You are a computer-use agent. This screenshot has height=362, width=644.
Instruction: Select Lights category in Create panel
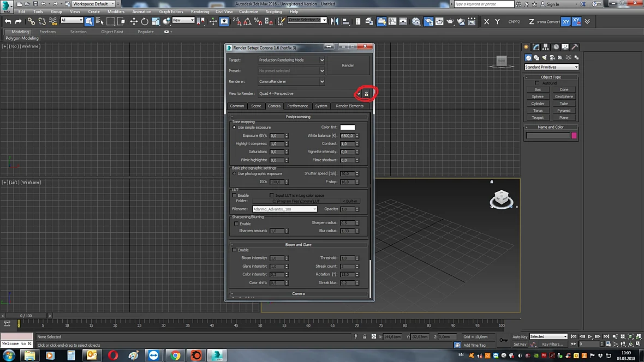click(x=545, y=58)
